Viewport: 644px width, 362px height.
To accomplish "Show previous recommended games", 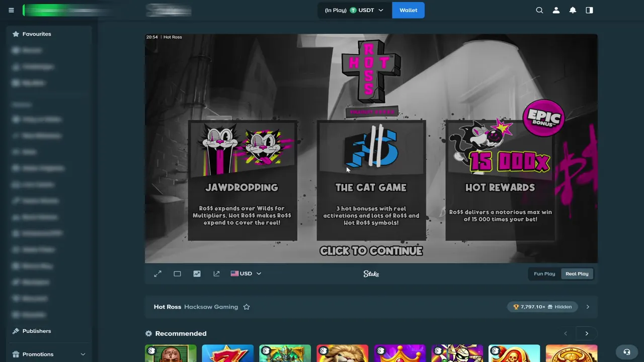I will [x=566, y=333].
